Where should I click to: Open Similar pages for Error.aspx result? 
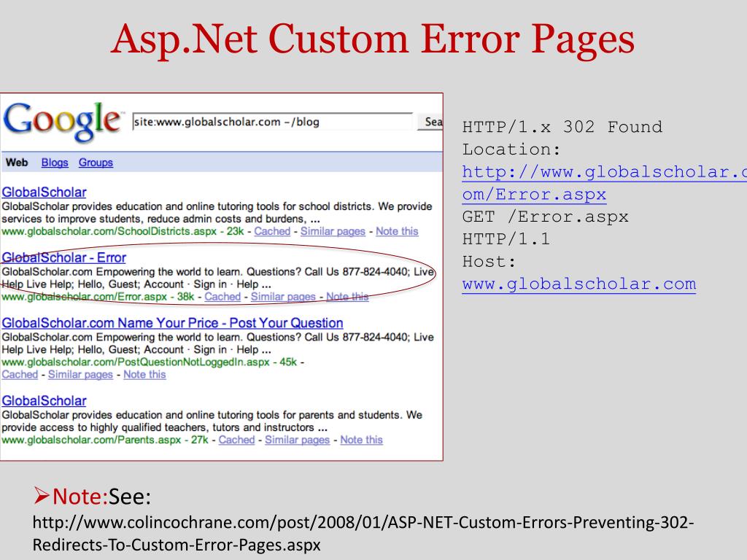283,297
